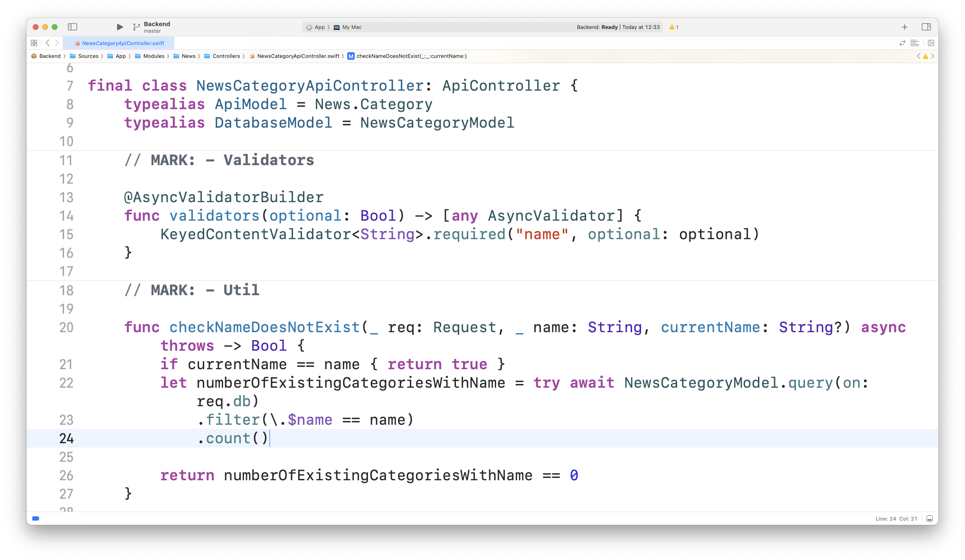Open the Modules breadcrumb menu
The image size is (965, 560).
(153, 56)
